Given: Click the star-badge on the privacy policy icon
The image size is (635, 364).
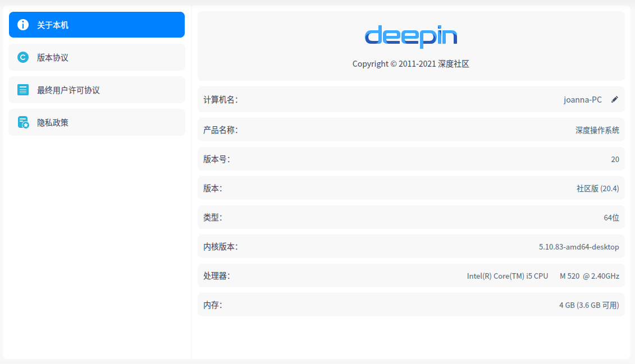Looking at the screenshot, I should (26, 126).
